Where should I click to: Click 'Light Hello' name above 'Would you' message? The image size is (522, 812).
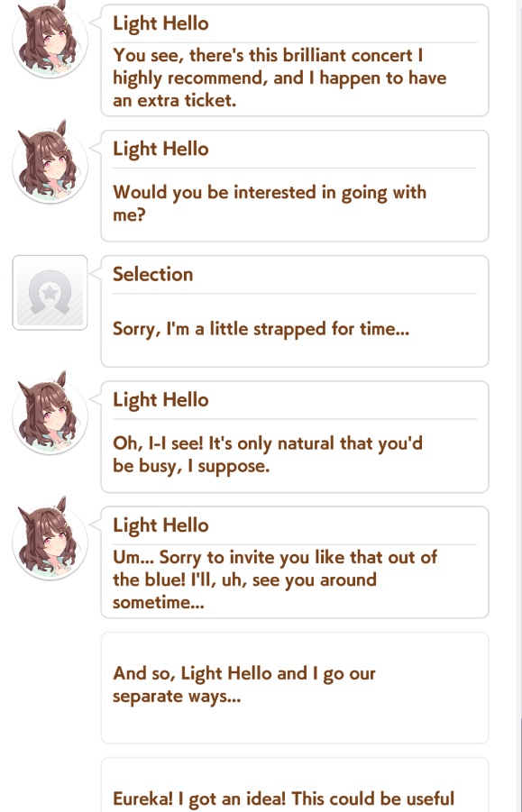160,149
